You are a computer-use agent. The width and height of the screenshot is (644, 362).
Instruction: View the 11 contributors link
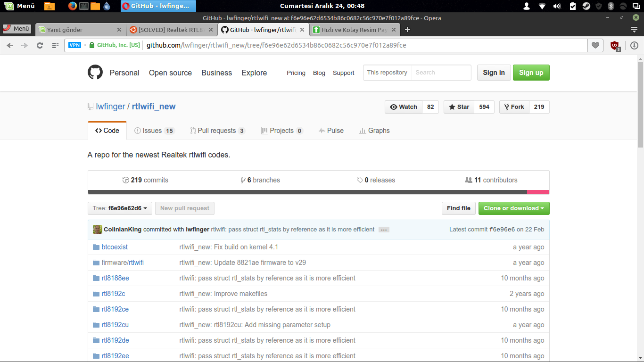click(491, 180)
